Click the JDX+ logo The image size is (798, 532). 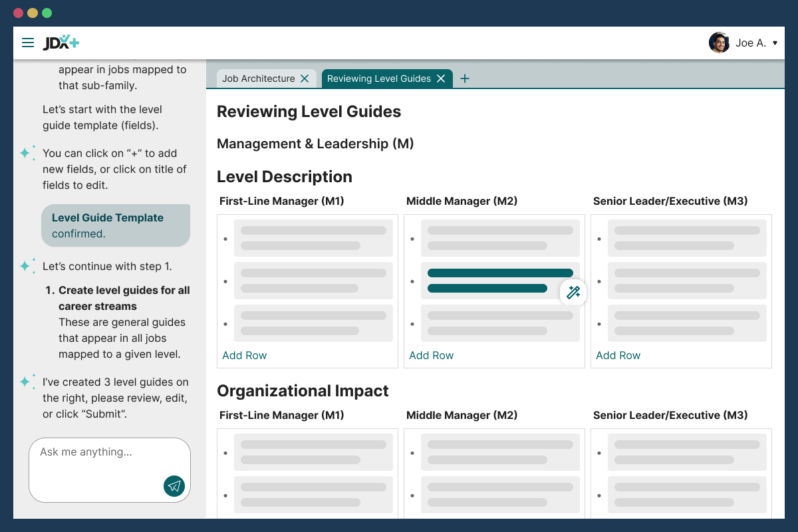click(x=61, y=43)
